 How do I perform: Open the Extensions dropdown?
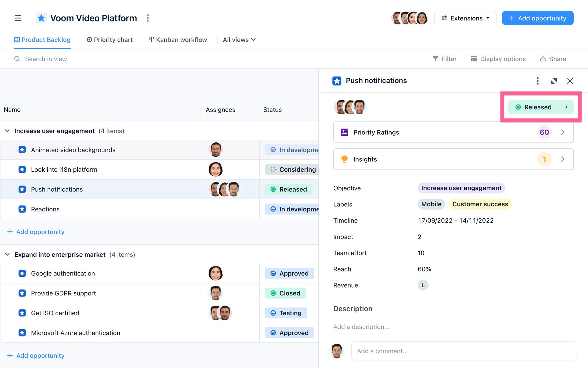pyautogui.click(x=465, y=18)
